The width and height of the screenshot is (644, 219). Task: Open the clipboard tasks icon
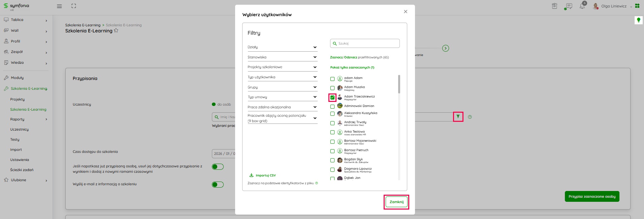554,6
